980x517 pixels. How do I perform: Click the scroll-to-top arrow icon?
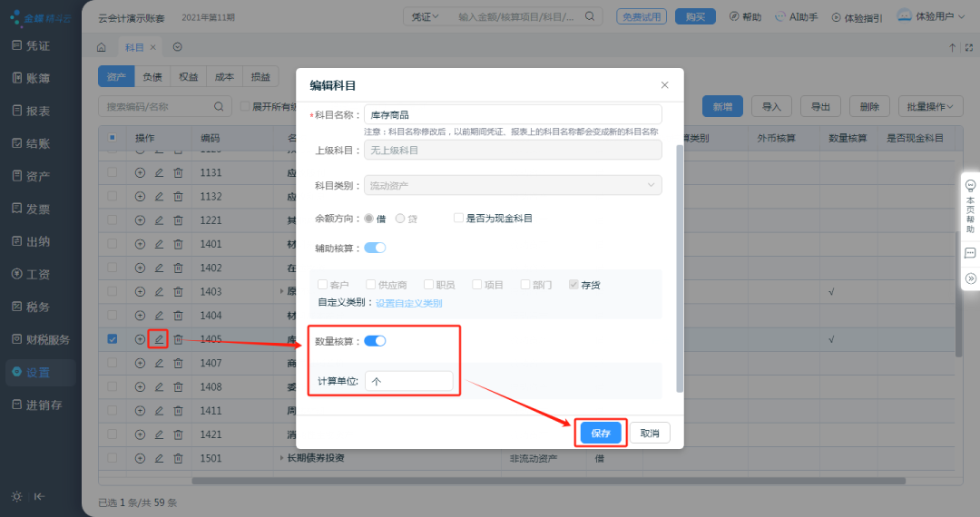952,47
